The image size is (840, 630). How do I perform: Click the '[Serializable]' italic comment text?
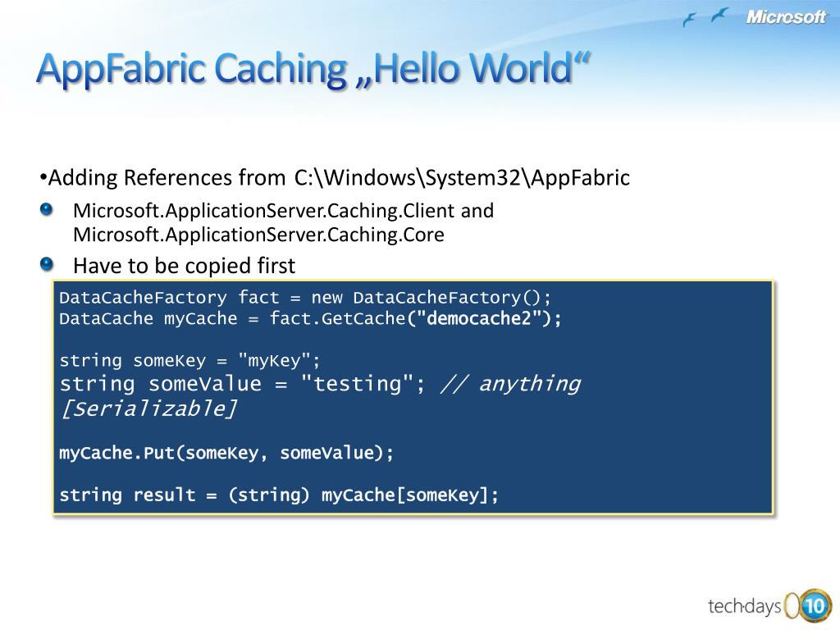click(x=148, y=409)
